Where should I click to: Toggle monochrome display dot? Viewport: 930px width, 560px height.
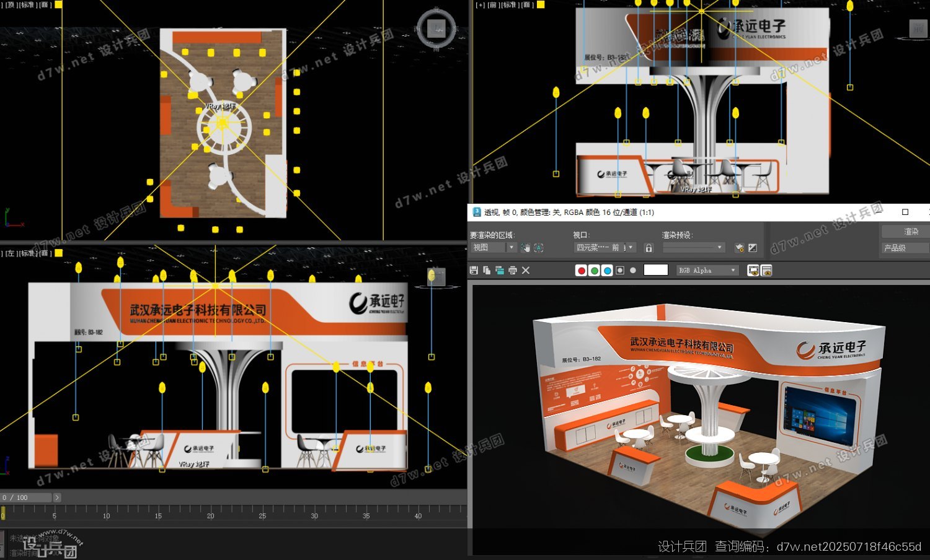click(633, 270)
